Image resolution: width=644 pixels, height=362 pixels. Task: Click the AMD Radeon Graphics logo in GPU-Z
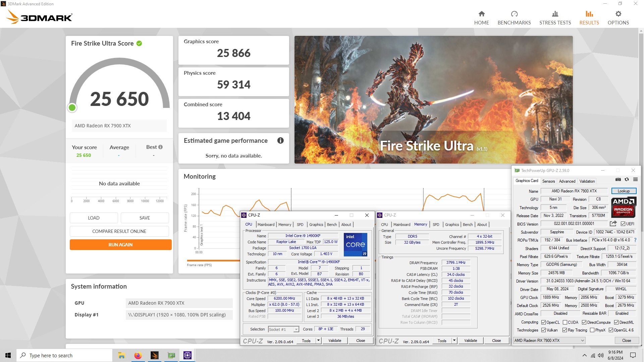[x=623, y=207]
